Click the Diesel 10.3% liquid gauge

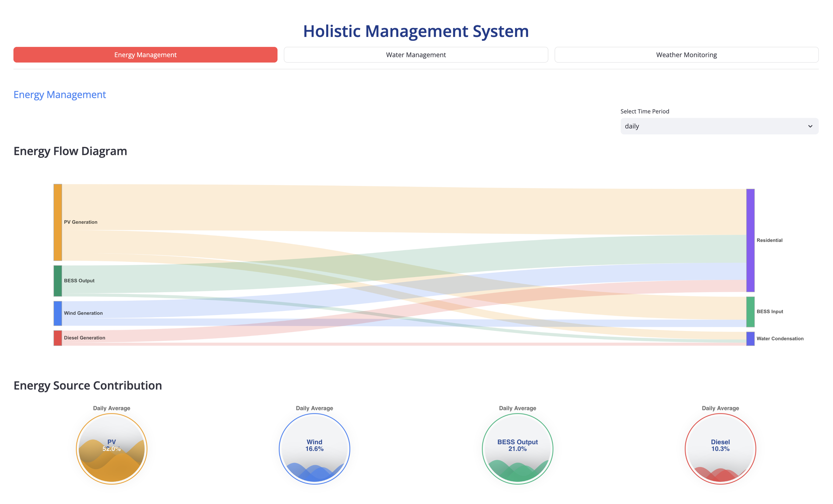(x=720, y=449)
